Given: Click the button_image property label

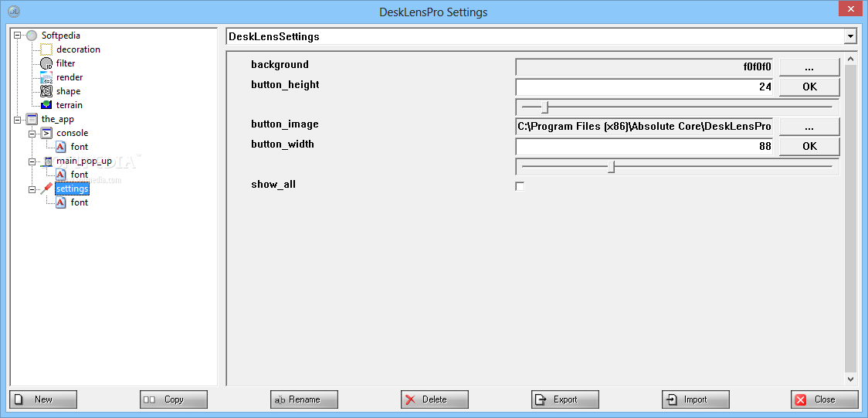Looking at the screenshot, I should pyautogui.click(x=284, y=124).
